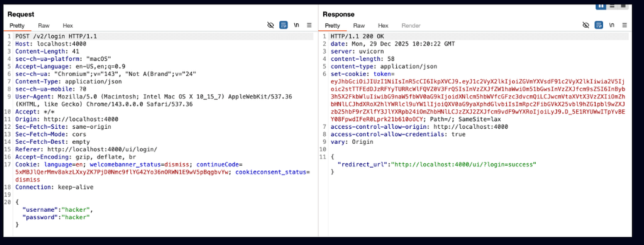Click the 'Response' pane title
Screen dimensions: 644x245
click(338, 14)
